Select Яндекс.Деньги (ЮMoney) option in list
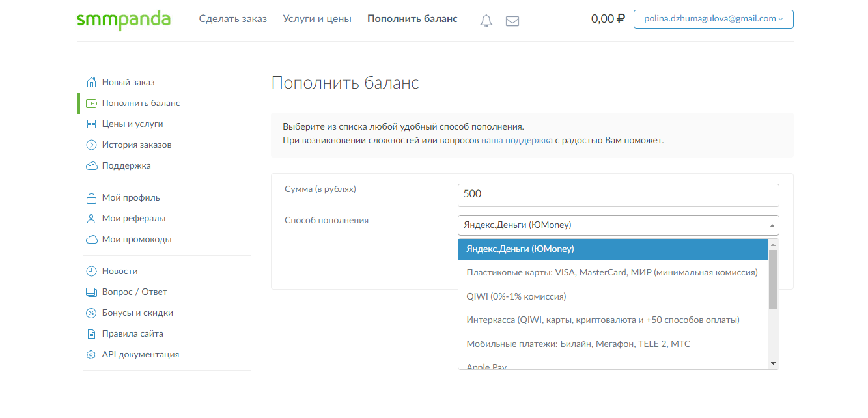The width and height of the screenshot is (868, 418). tap(613, 249)
